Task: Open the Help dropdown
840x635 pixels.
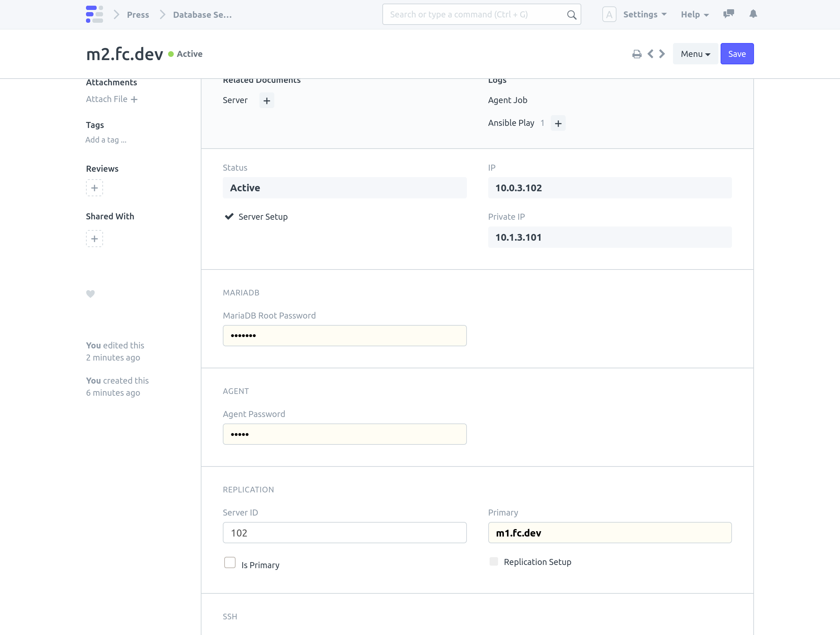Action: click(x=694, y=14)
